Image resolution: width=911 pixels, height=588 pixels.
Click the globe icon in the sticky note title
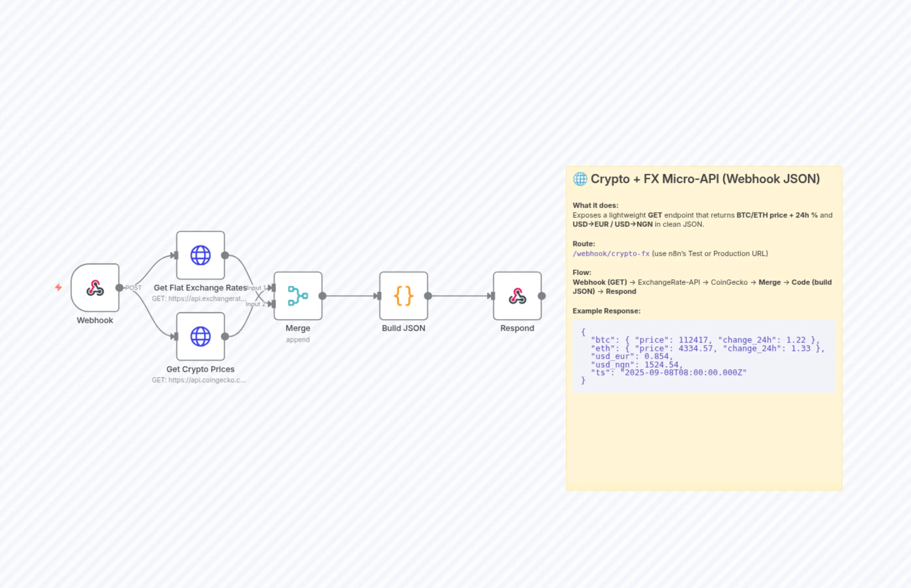580,179
